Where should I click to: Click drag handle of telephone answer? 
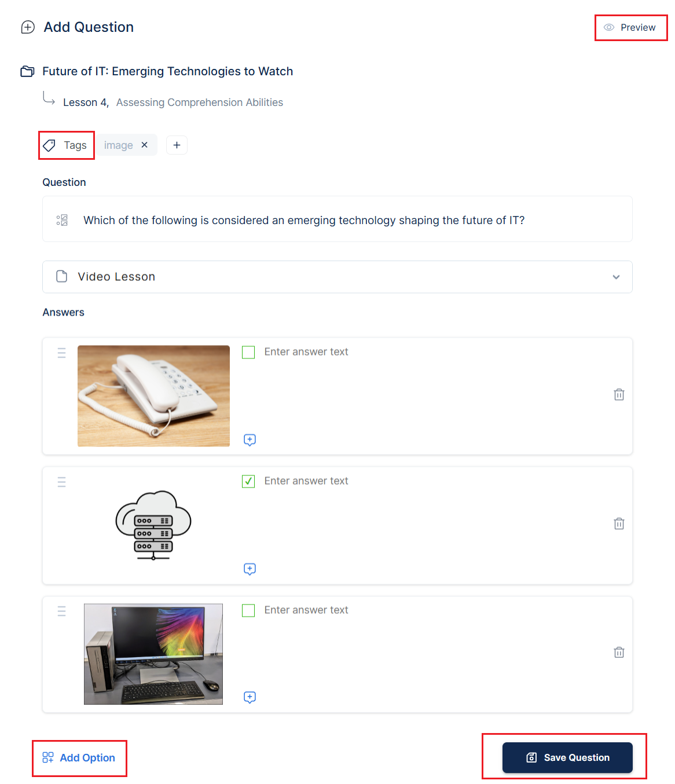(x=61, y=353)
